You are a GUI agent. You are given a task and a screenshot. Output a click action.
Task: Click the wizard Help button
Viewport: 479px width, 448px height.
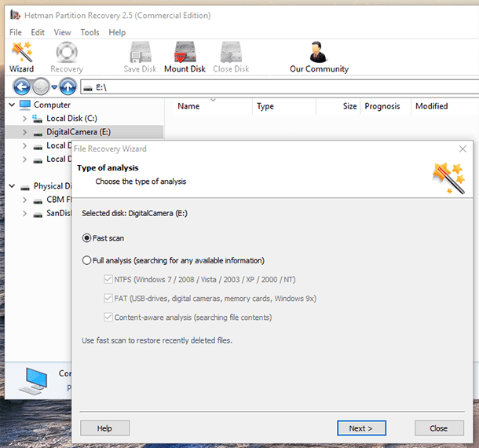click(x=104, y=428)
